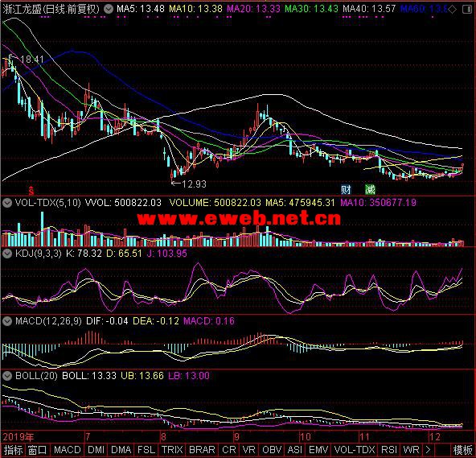Select the RSI indicator tab
This screenshot has width=476, height=458.
pyautogui.click(x=389, y=450)
